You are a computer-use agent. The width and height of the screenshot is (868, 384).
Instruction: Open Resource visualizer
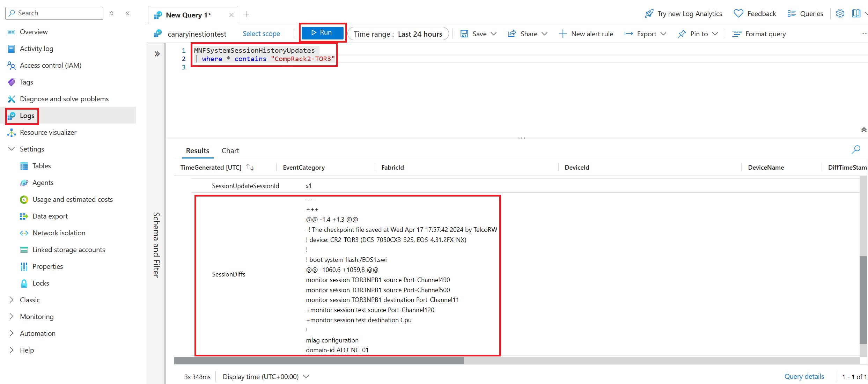[48, 132]
